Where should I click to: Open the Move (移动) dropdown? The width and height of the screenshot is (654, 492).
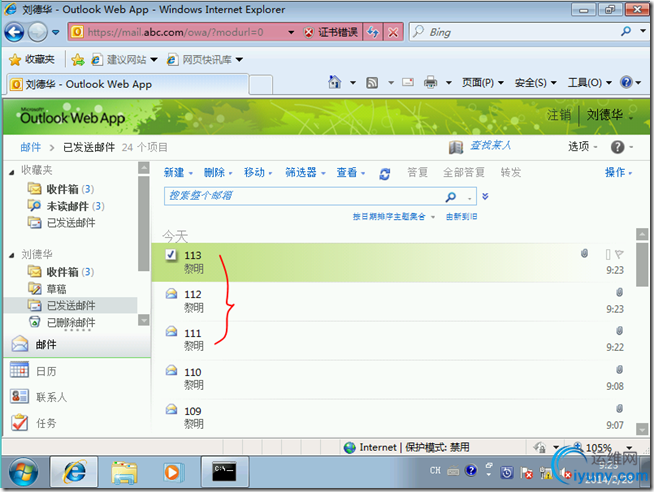pos(258,173)
